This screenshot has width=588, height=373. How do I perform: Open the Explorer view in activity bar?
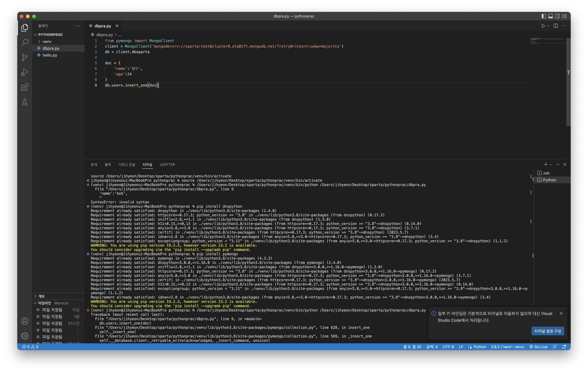pyautogui.click(x=25, y=28)
